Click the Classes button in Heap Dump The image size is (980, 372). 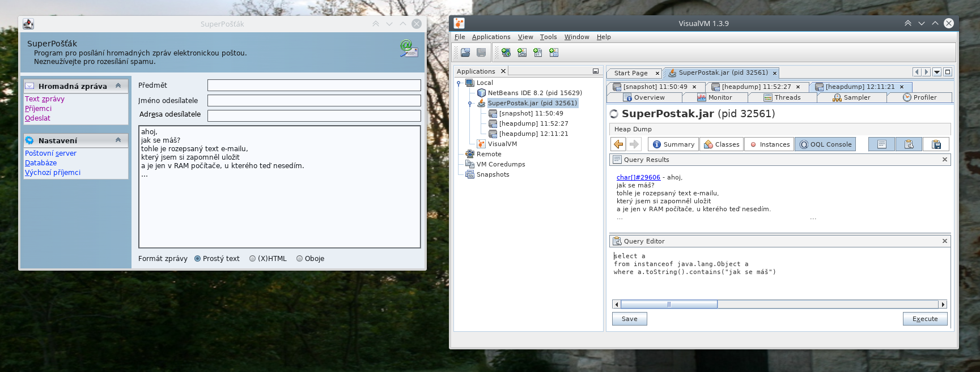722,144
